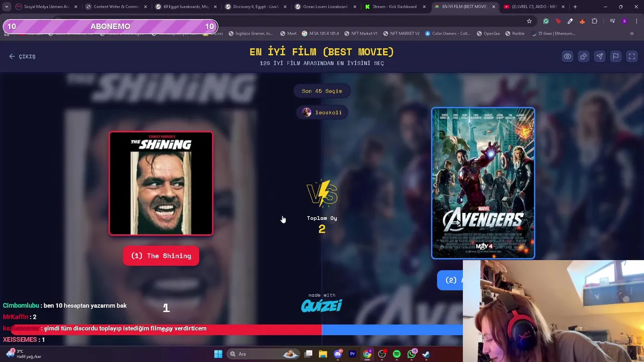
Task: Open İngilizce Gramer bookmark
Action: tap(251, 34)
